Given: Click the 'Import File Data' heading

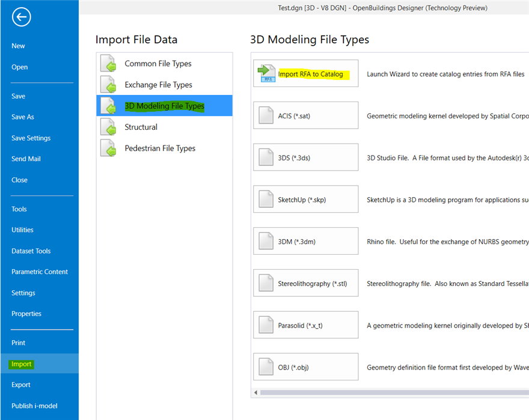Looking at the screenshot, I should (136, 40).
